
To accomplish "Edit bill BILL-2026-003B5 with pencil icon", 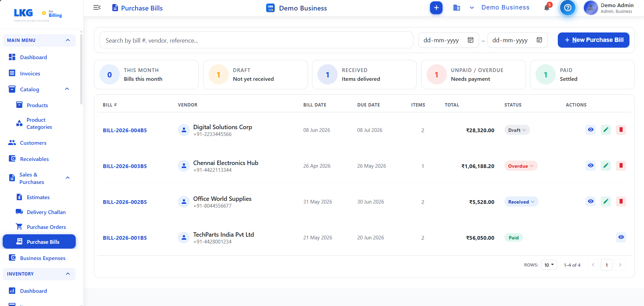I will coord(606,166).
